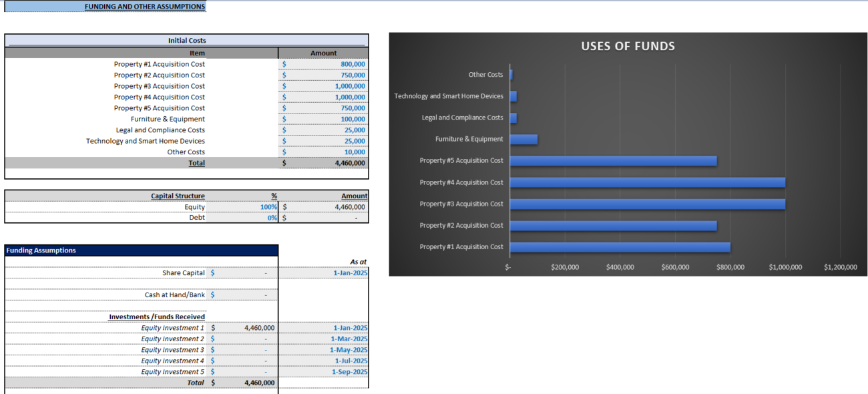Click the 'USES OF FUNDS' chart title
Image resolution: width=868 pixels, height=394 pixels.
point(628,46)
